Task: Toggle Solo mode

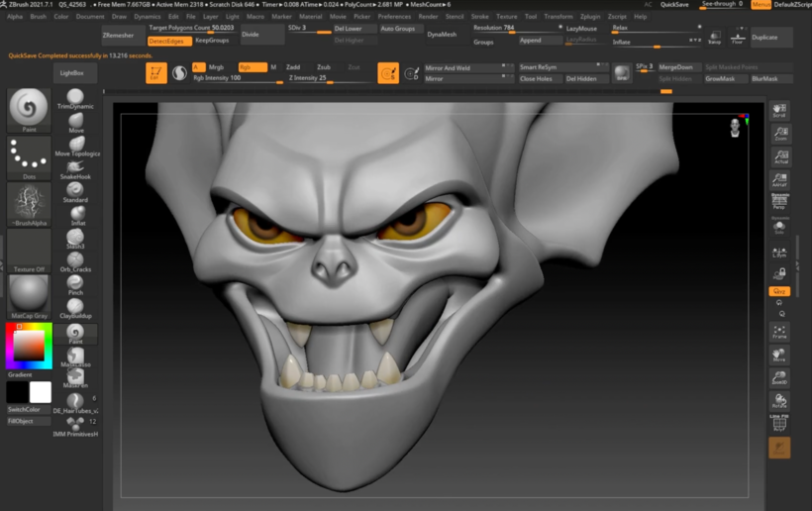Action: pos(779,226)
